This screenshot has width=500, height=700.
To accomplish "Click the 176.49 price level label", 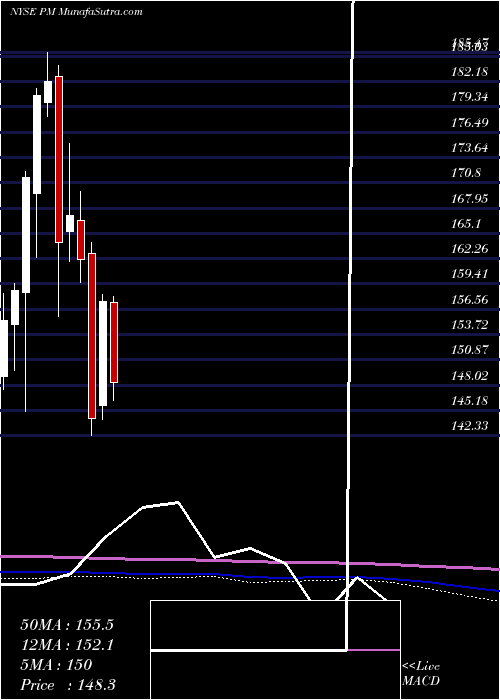I will (x=470, y=122).
